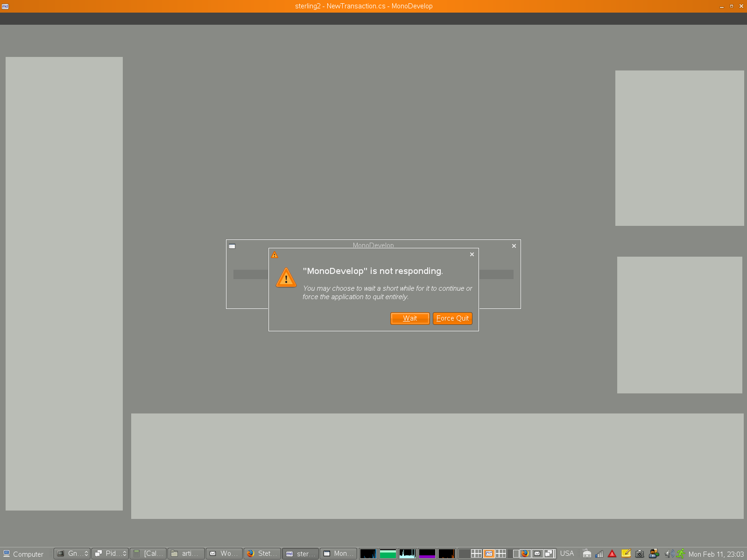Click the camera screenshot tray icon
Image resolution: width=747 pixels, height=560 pixels.
pyautogui.click(x=640, y=554)
